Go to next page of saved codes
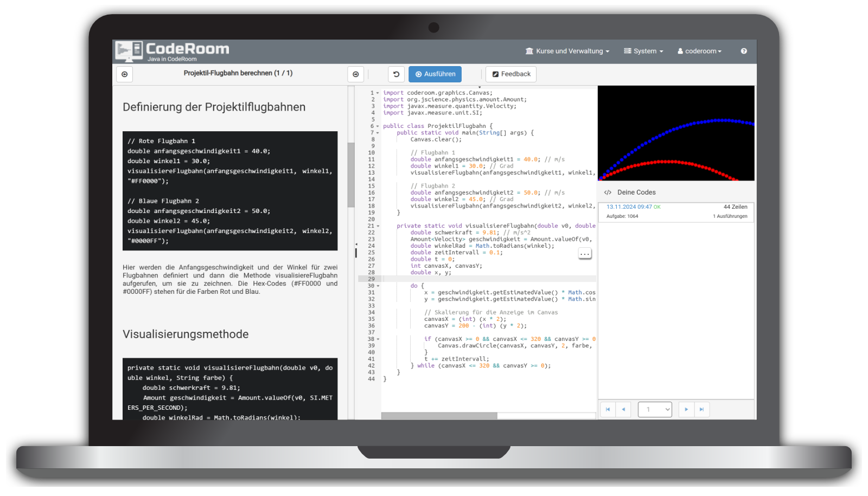868x496 pixels. tap(686, 409)
